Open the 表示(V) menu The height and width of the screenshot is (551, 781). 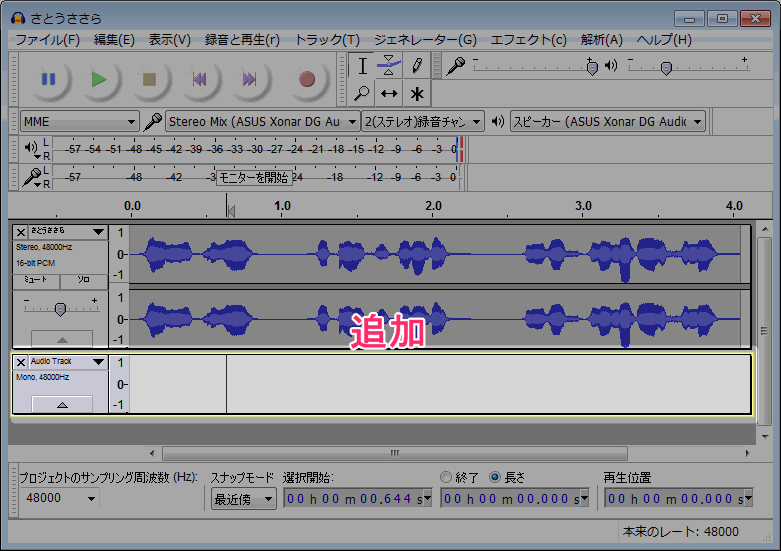169,40
